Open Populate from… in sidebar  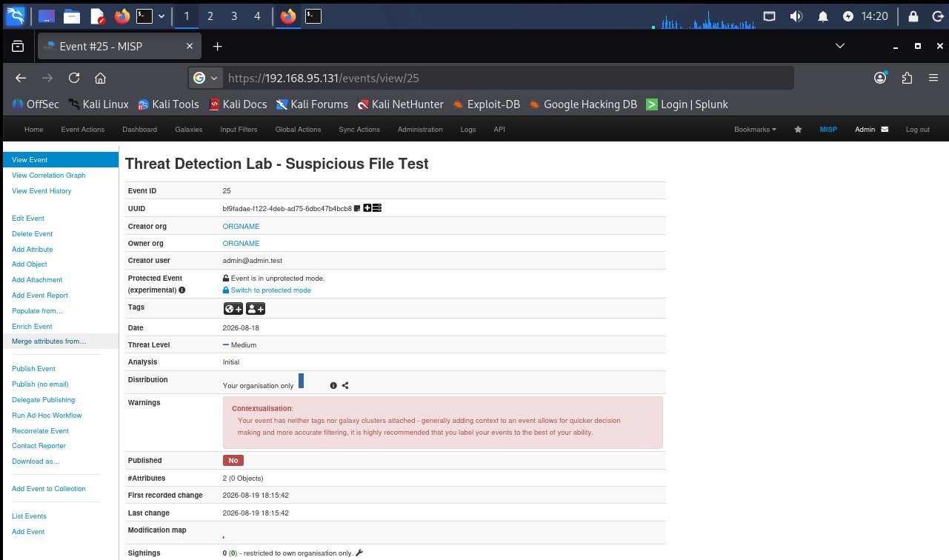point(38,311)
